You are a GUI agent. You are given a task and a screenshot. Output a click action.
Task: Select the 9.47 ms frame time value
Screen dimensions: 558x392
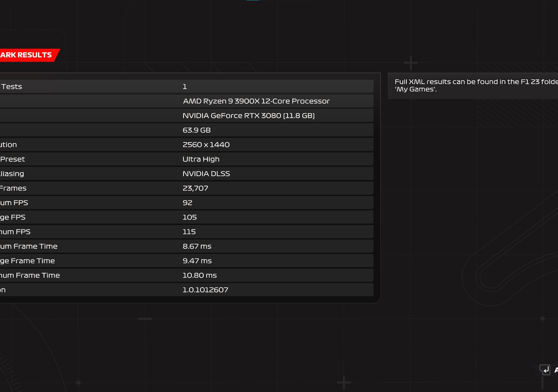[x=197, y=261]
